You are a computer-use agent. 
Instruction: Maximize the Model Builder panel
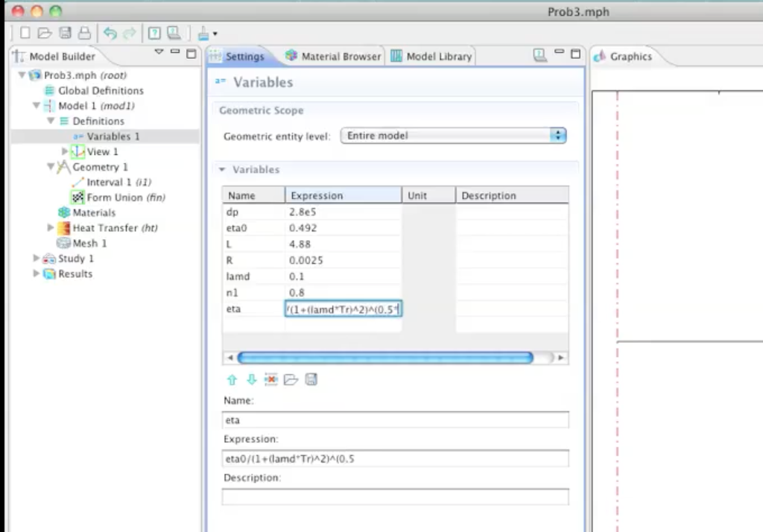tap(191, 54)
